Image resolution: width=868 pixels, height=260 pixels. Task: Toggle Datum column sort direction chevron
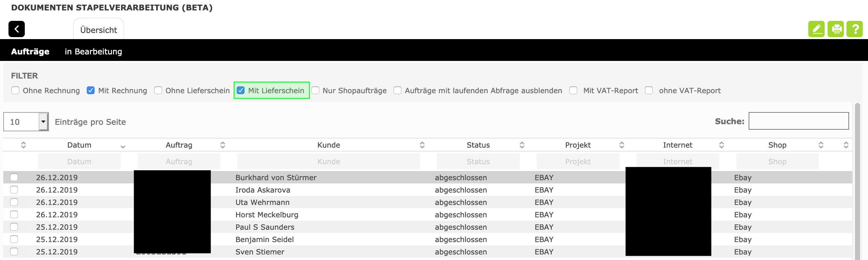coord(123,146)
